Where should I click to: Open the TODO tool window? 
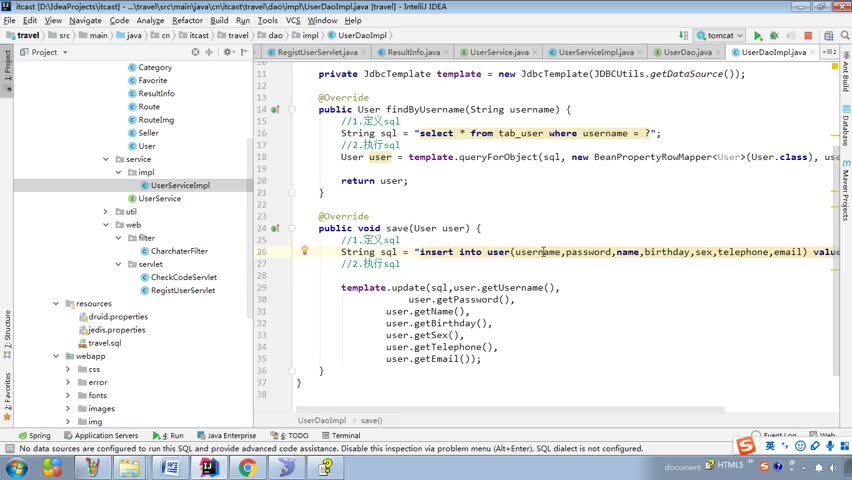tap(290, 435)
